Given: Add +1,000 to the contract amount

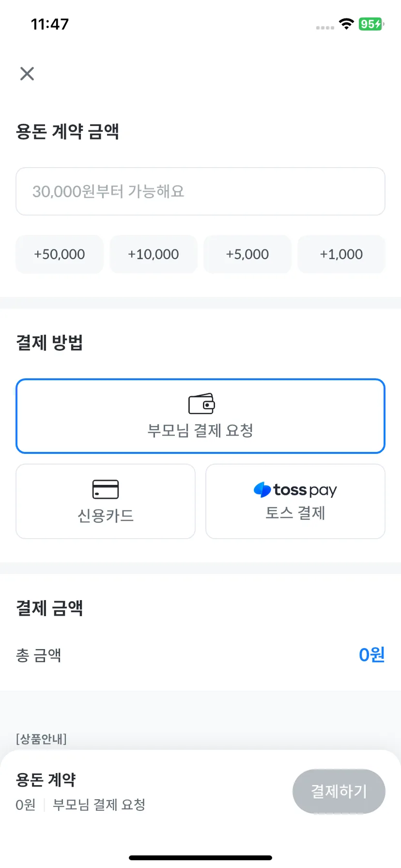Looking at the screenshot, I should 341,254.
